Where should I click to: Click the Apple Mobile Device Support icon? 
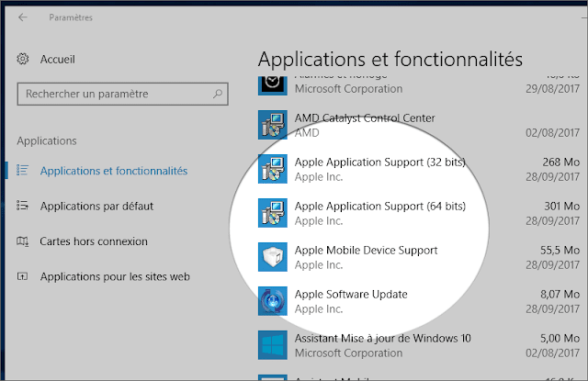pos(273,257)
